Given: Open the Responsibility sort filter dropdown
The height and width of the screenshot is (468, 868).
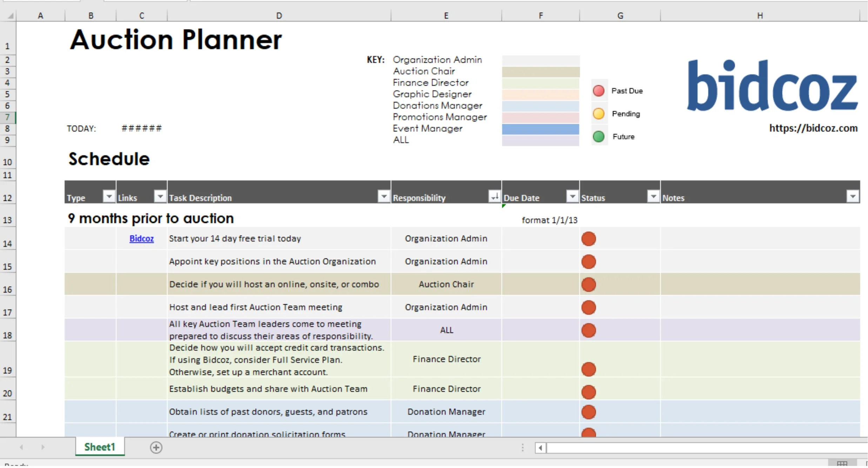Looking at the screenshot, I should tap(494, 197).
